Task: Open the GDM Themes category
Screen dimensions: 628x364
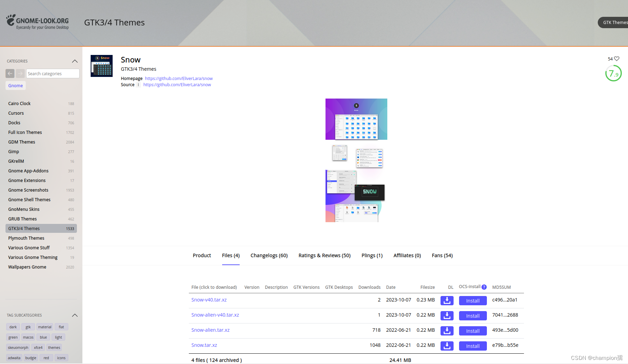Action: 41,142
